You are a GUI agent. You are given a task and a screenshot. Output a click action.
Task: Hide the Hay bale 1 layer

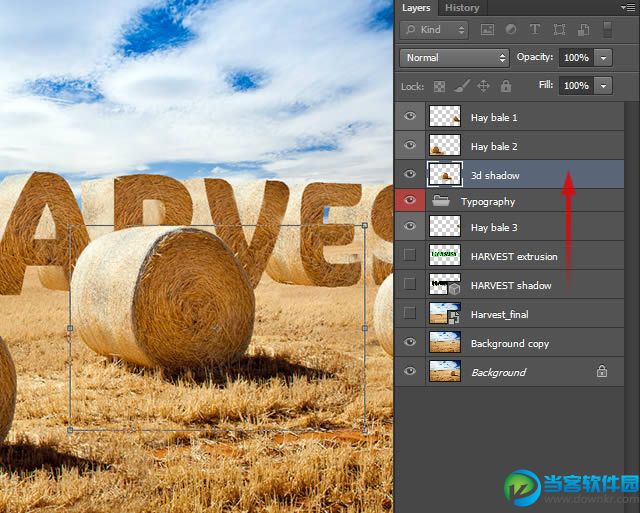pyautogui.click(x=410, y=116)
